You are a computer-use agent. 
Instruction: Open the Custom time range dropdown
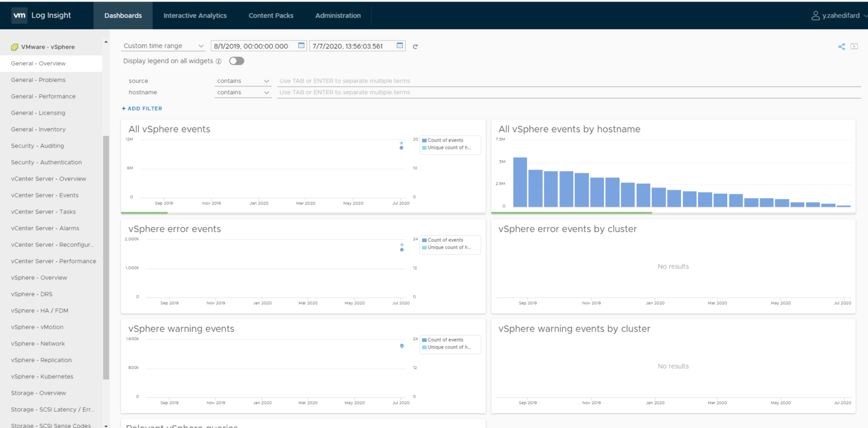pos(163,46)
